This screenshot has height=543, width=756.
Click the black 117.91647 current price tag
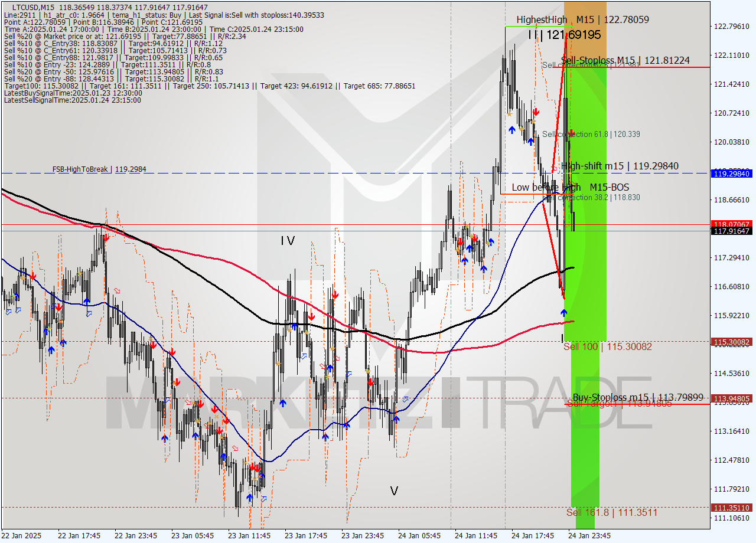pos(732,231)
